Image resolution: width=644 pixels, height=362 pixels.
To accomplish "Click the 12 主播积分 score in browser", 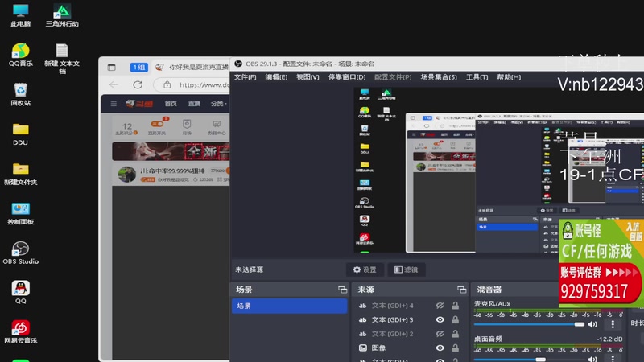I will tap(127, 128).
